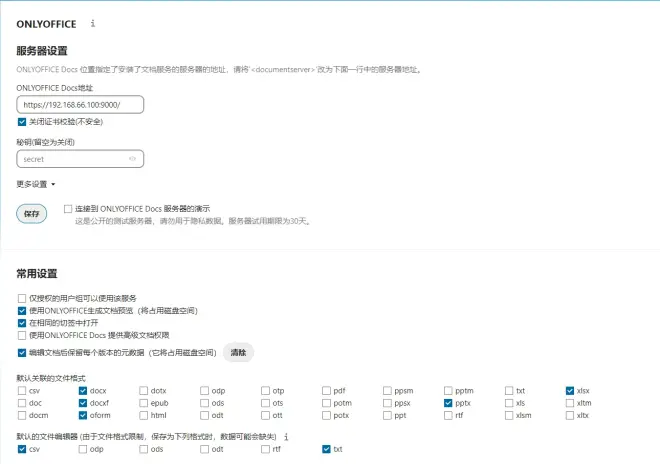Toggle generate document preview with ONLYOFFICE
660x464 pixels.
[22, 311]
